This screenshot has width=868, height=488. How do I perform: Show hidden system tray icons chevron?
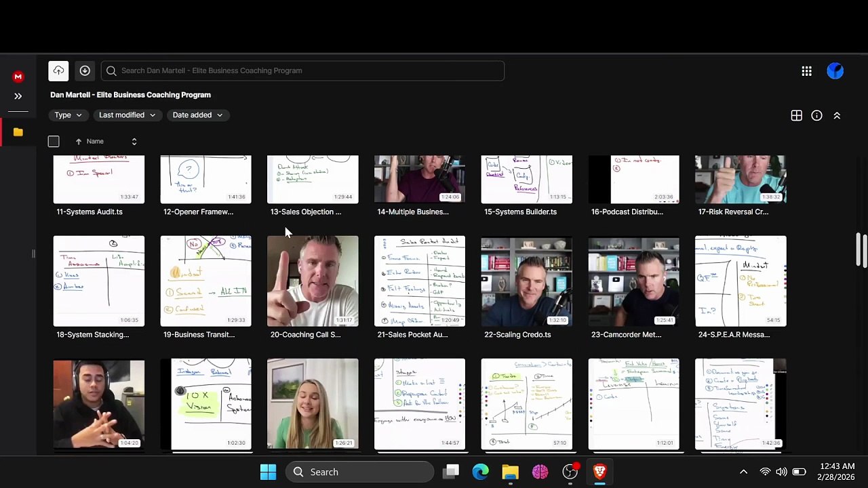tap(743, 472)
